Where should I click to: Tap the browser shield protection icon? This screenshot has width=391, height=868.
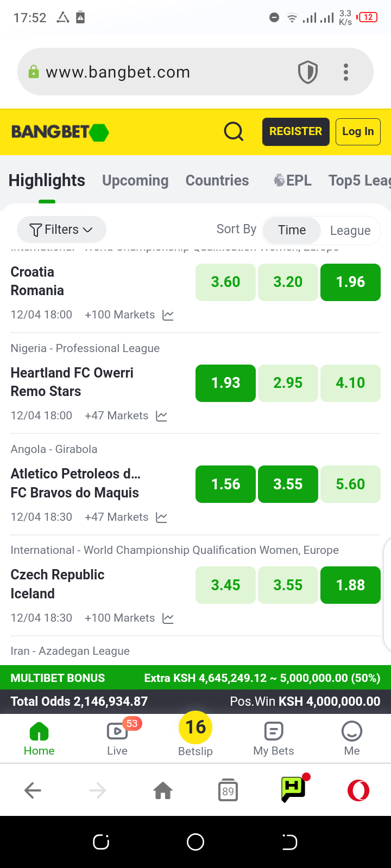(308, 72)
